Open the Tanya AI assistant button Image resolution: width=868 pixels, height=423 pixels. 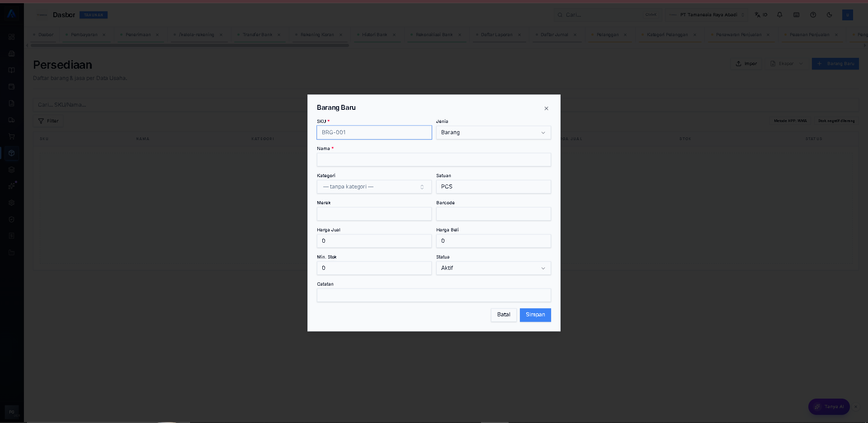pos(829,407)
